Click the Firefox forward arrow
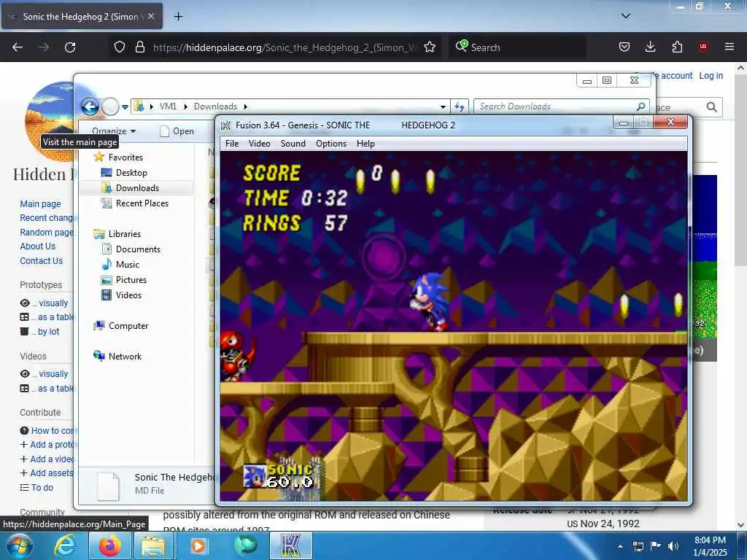 (44, 47)
